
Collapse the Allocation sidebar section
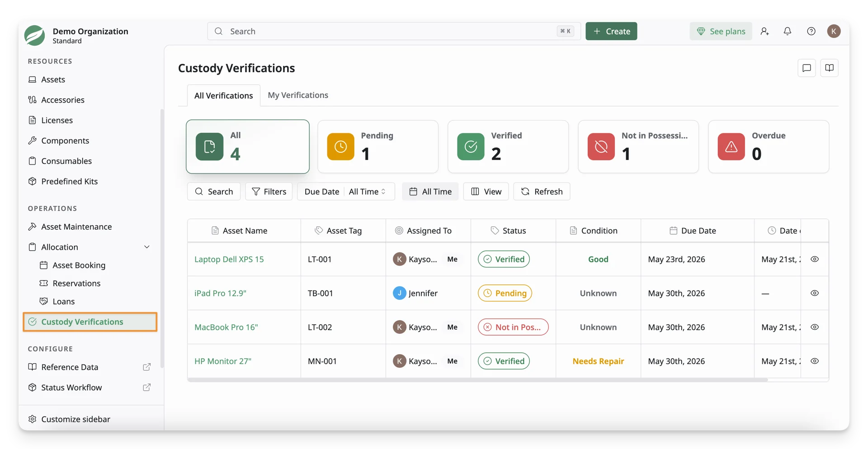click(146, 247)
